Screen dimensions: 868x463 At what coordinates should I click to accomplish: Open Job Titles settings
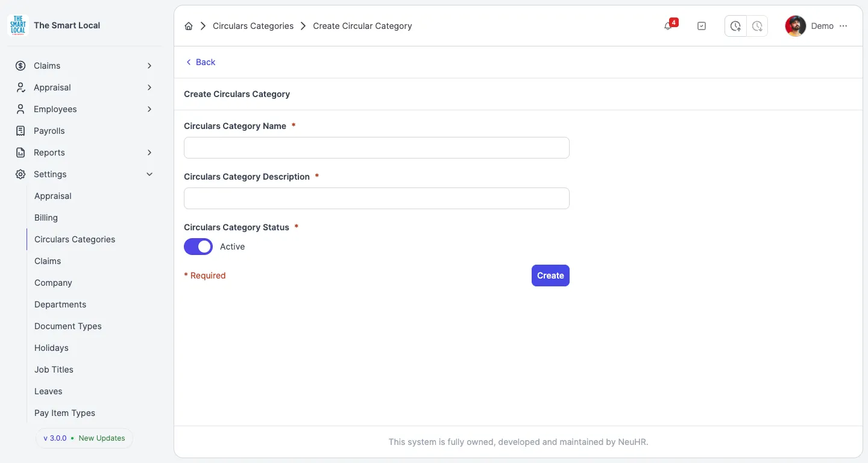tap(54, 370)
